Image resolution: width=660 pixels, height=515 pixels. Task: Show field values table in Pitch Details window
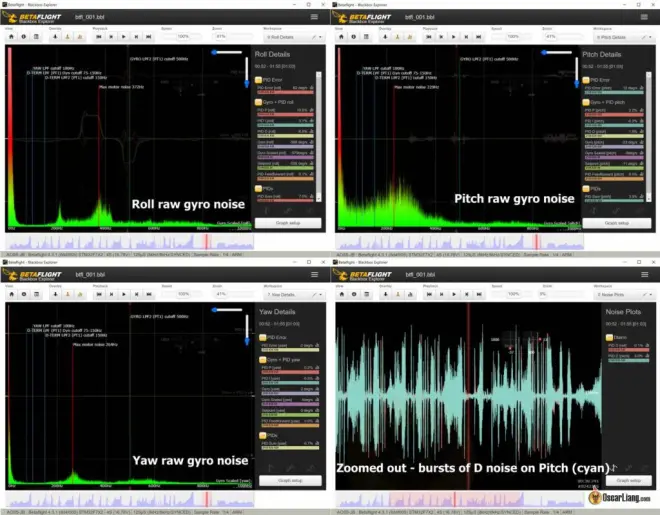point(366,37)
